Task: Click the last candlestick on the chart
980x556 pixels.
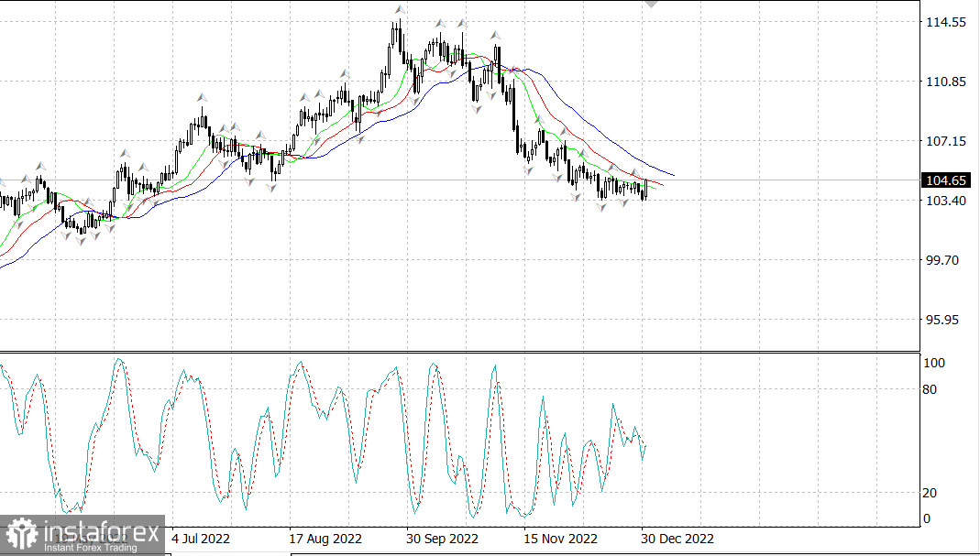Action: [x=646, y=189]
